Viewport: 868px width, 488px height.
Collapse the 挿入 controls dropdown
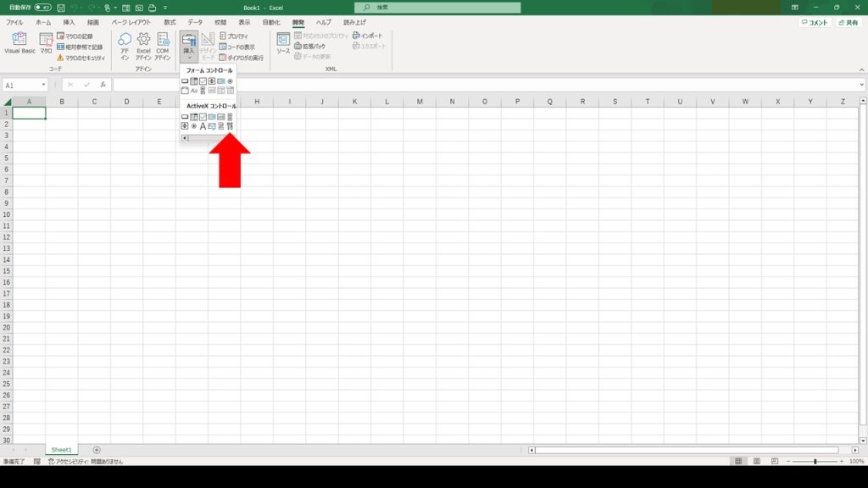[188, 46]
